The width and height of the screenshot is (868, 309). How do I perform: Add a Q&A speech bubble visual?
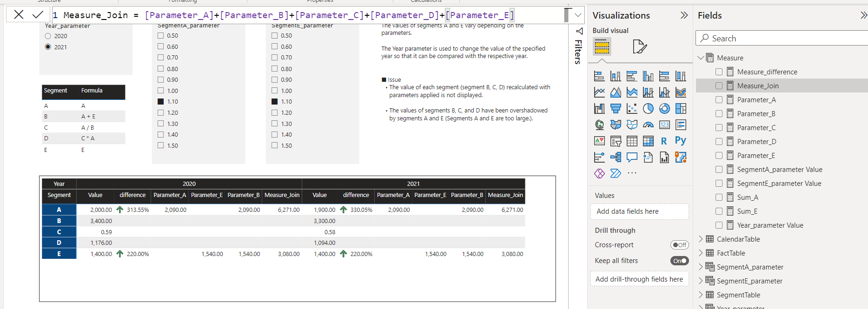[632, 157]
